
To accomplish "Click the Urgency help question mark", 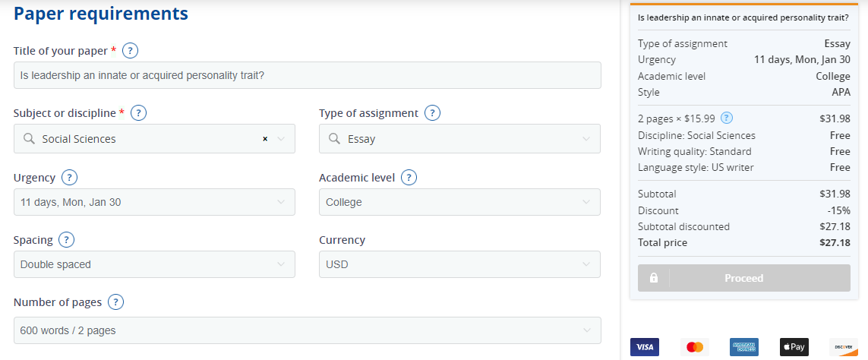I will point(69,178).
